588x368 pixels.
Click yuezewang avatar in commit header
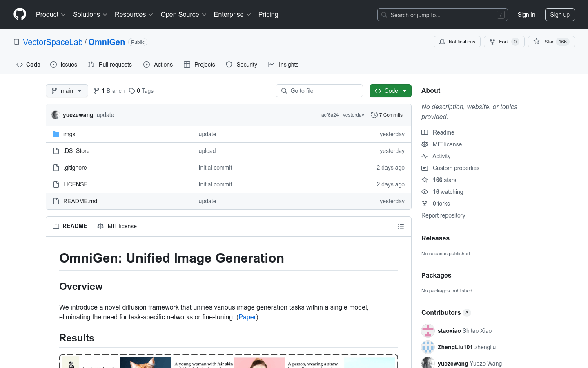pyautogui.click(x=56, y=115)
